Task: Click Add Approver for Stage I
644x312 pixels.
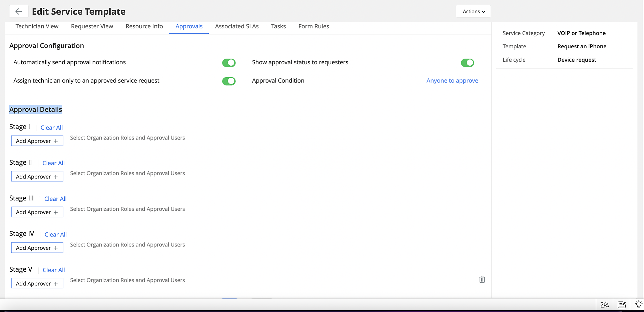Action: click(x=37, y=141)
